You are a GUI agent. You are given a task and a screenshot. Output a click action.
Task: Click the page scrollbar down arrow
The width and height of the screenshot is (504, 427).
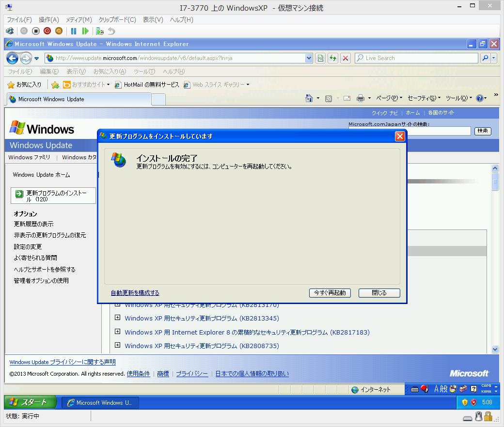[x=495, y=350]
